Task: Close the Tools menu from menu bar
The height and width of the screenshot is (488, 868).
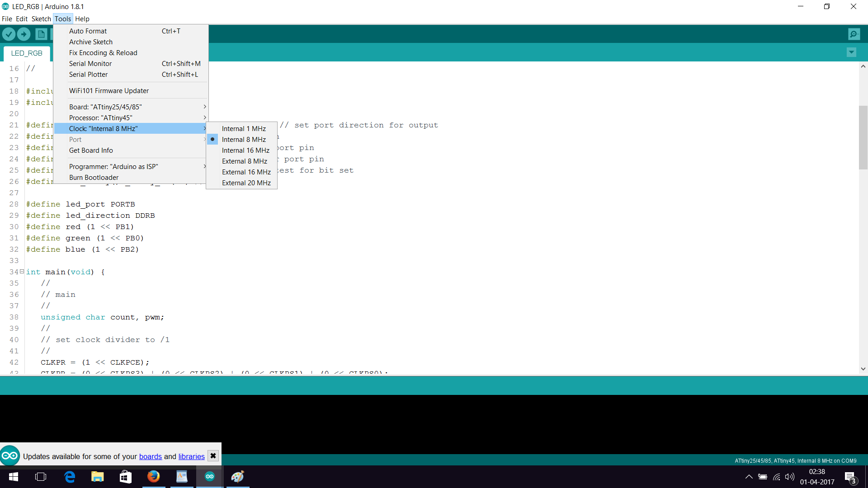Action: 63,19
